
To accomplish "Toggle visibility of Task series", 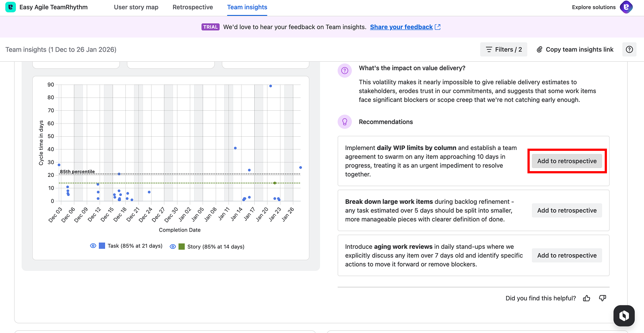I will [x=93, y=246].
